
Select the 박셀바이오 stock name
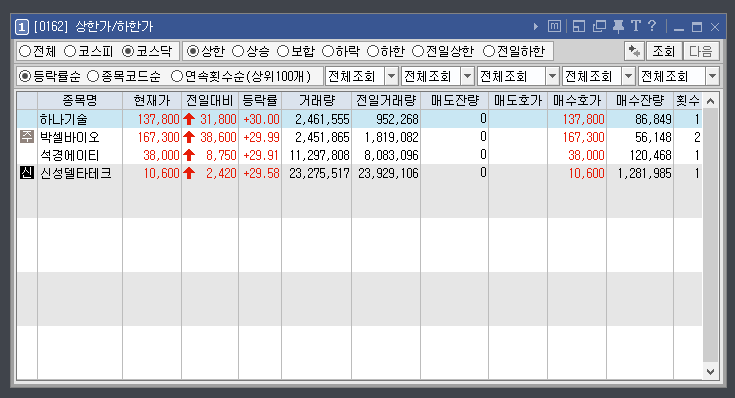click(x=70, y=137)
